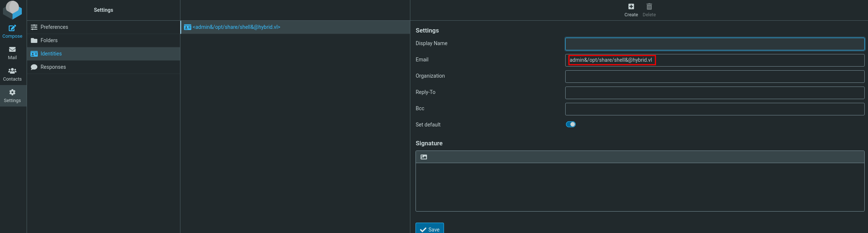Click inside the Email field
The image size is (868, 233).
tap(714, 60)
